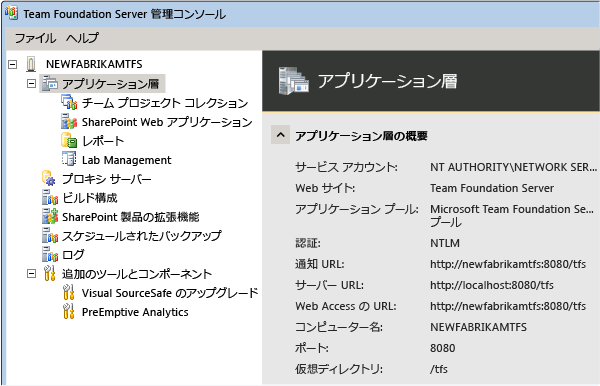
Task: Open the ファイル menu
Action: click(x=35, y=38)
